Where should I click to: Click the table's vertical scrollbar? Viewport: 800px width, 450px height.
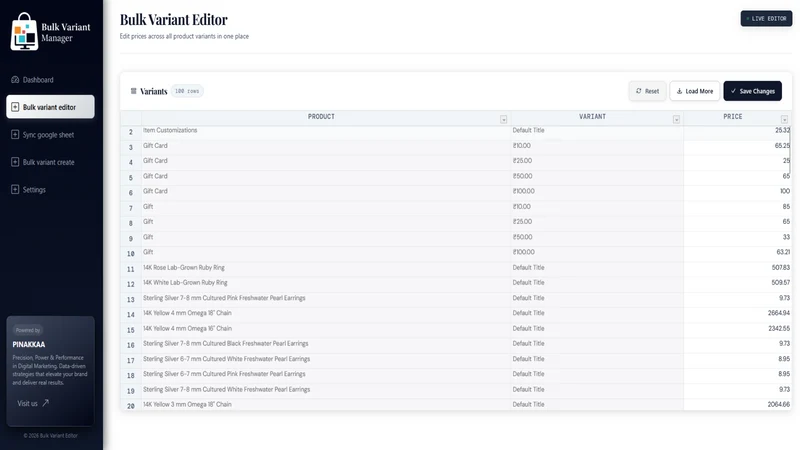(x=790, y=151)
